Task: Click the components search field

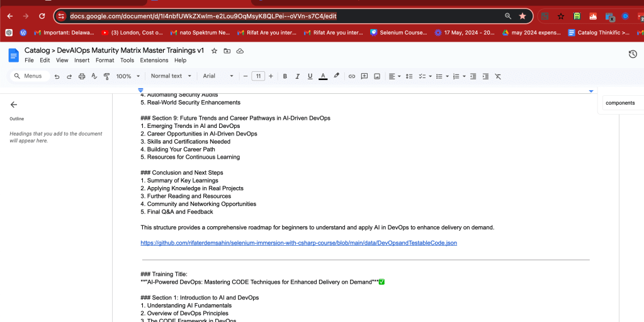Action: (623, 103)
